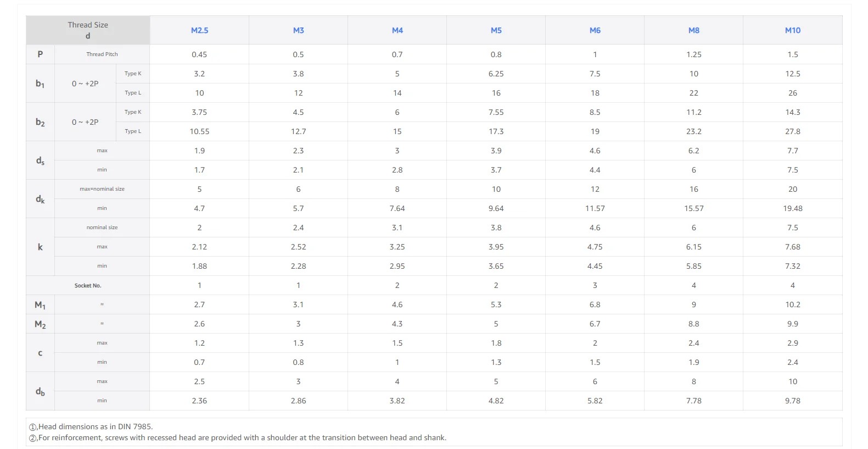Open the M8 thread size link
Viewport: 868px width, 449px height.
tap(693, 30)
